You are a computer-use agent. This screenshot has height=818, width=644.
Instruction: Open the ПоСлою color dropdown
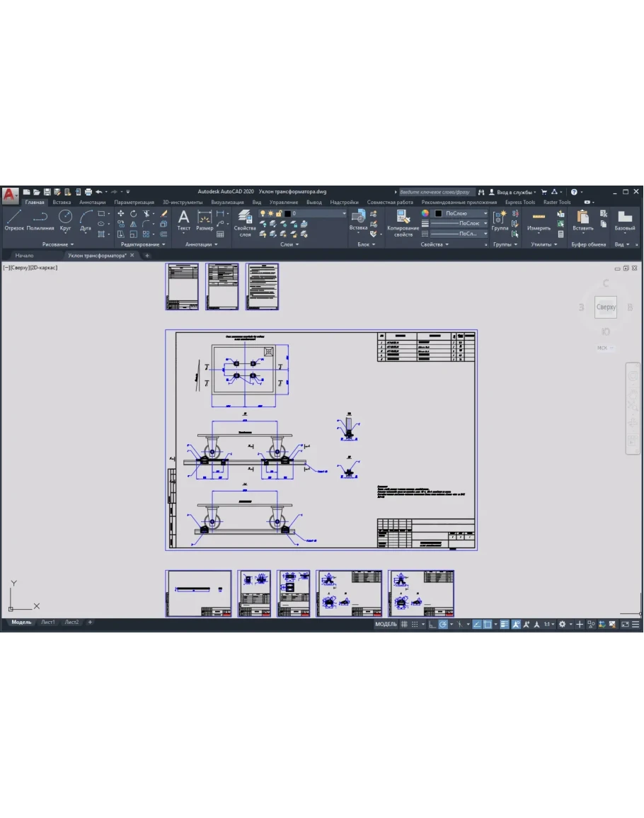461,213
